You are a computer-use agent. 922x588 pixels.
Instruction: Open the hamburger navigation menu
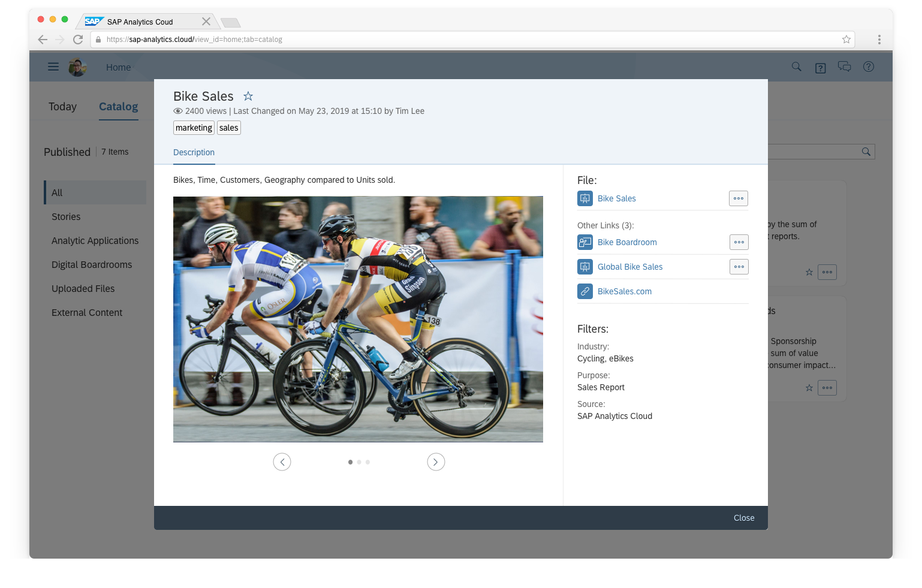(53, 67)
